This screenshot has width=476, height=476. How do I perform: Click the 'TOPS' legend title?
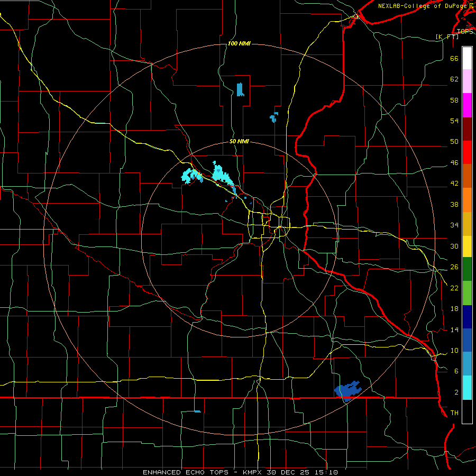[465, 31]
